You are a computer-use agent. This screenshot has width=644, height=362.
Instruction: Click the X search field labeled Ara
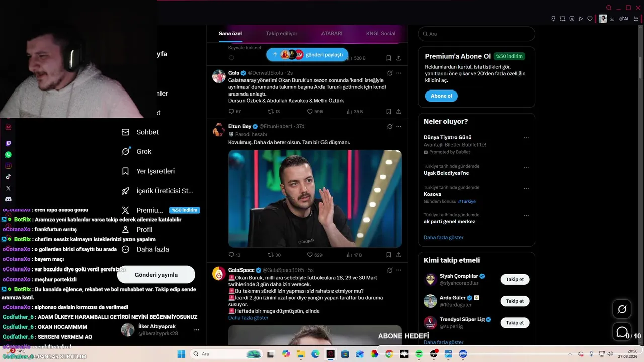click(476, 34)
